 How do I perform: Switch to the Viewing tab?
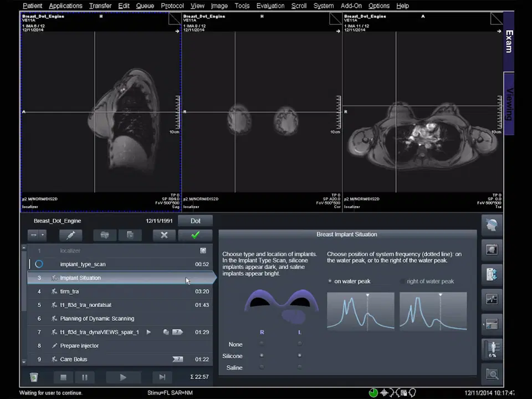coord(509,104)
